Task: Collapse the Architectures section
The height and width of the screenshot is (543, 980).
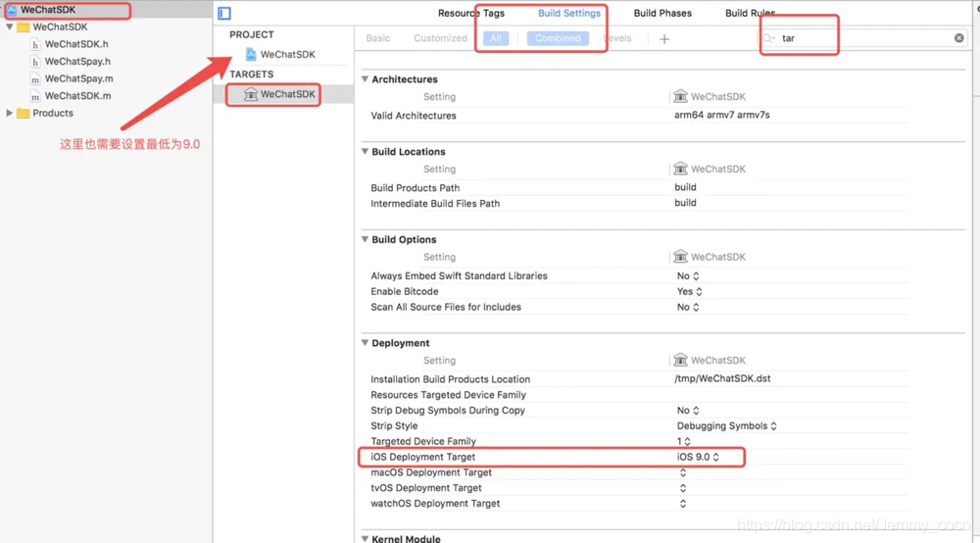Action: tap(365, 78)
